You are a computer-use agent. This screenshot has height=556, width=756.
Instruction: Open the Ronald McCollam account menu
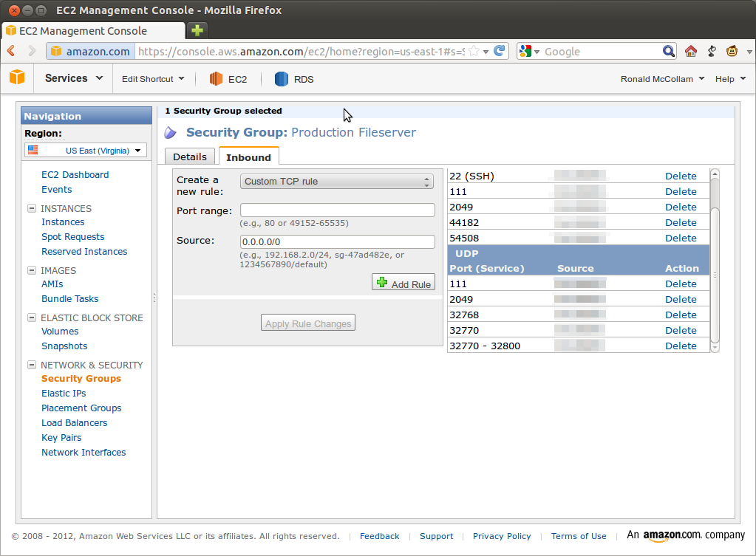[662, 79]
